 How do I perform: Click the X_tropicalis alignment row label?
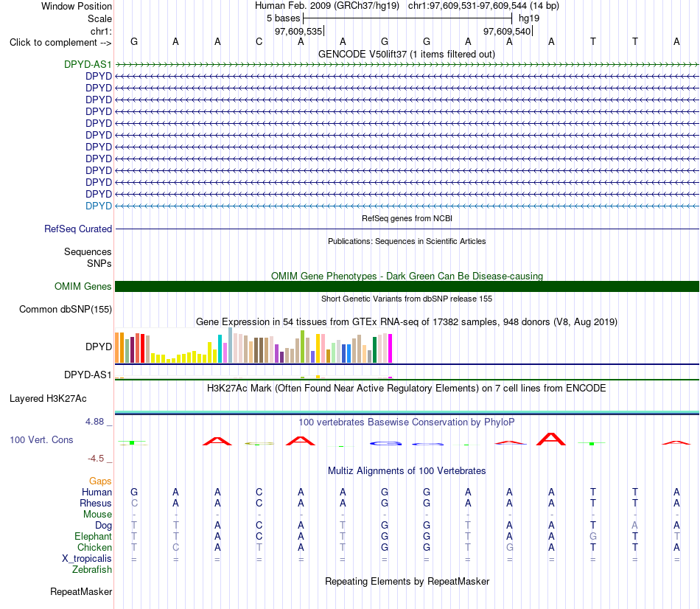87,559
